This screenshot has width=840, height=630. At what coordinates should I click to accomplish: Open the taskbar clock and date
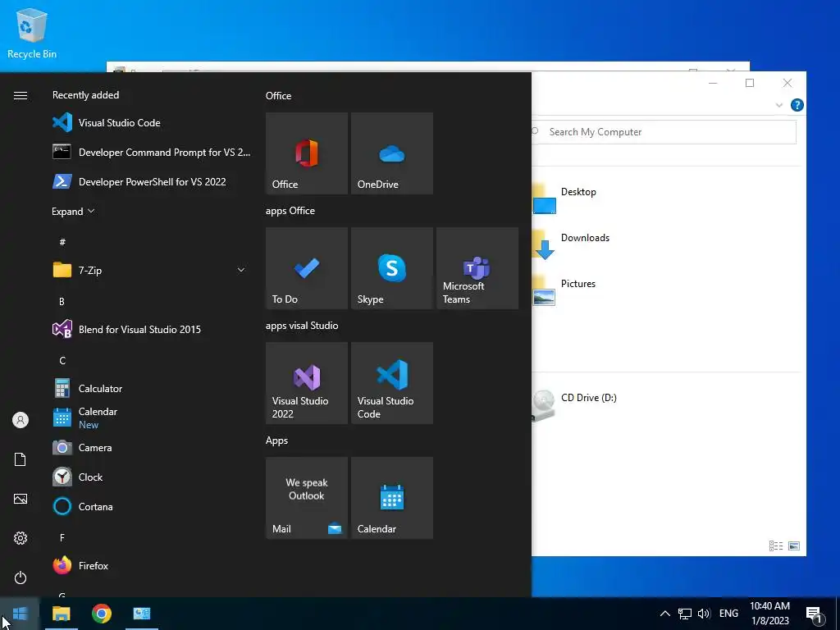(769, 614)
